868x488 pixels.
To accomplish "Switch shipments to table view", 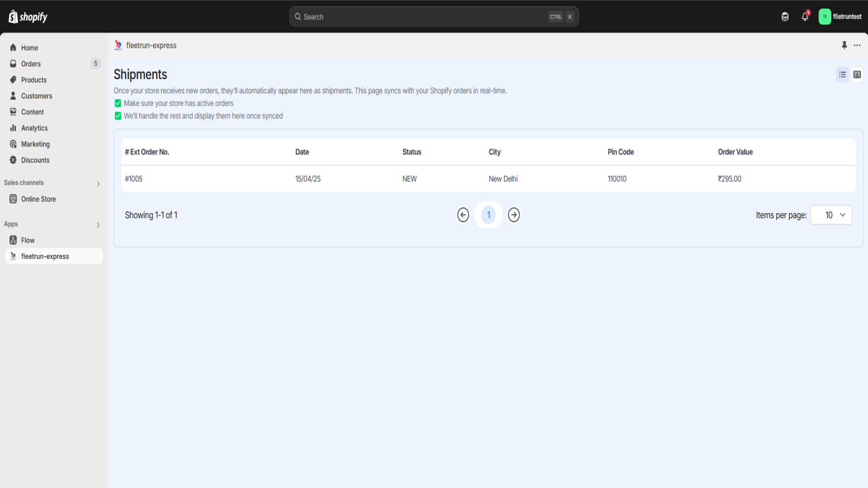I will [x=857, y=74].
